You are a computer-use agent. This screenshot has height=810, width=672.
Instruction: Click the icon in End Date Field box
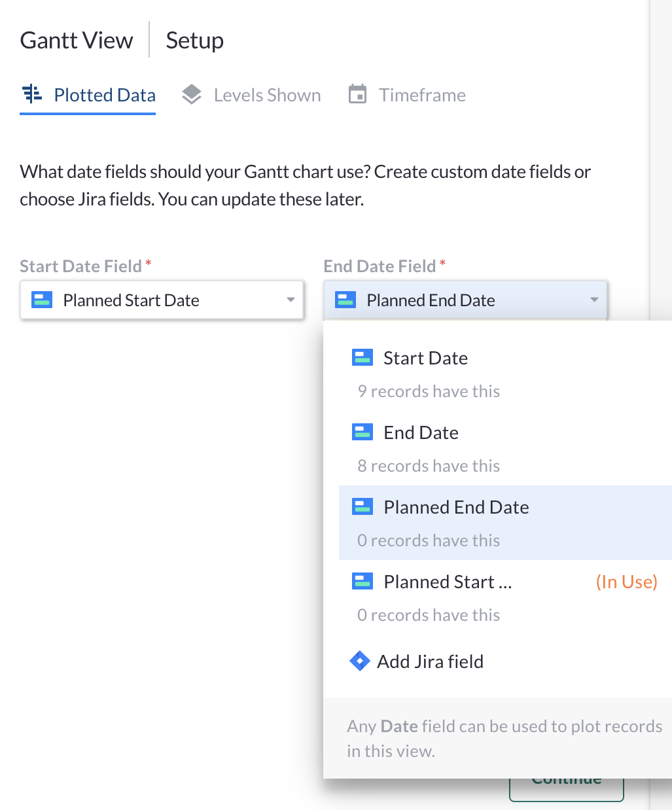[x=345, y=300]
